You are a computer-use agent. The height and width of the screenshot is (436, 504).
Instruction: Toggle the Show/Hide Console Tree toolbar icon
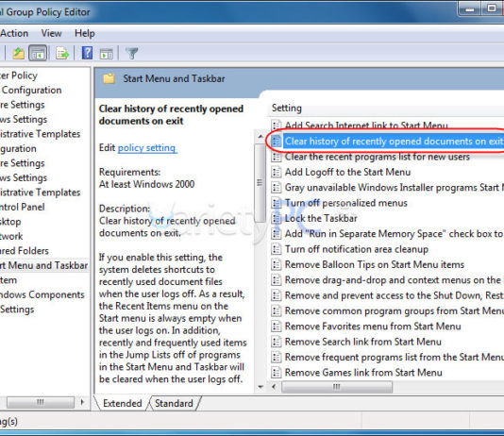[38, 53]
